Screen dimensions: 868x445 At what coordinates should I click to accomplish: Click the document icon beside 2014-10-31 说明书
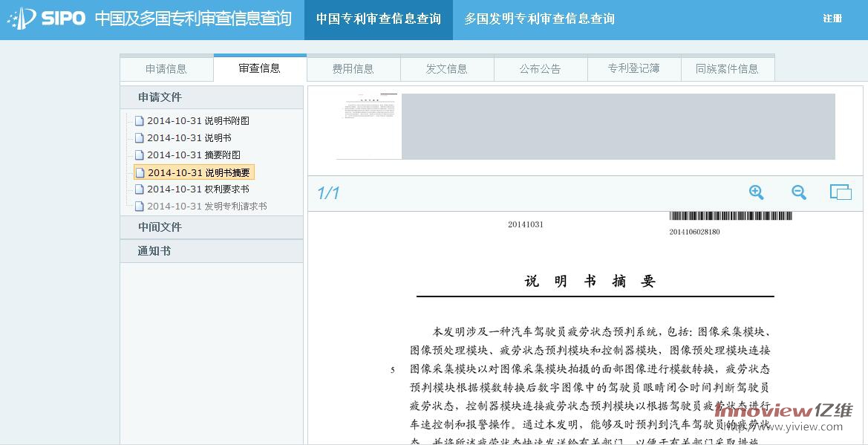[139, 137]
